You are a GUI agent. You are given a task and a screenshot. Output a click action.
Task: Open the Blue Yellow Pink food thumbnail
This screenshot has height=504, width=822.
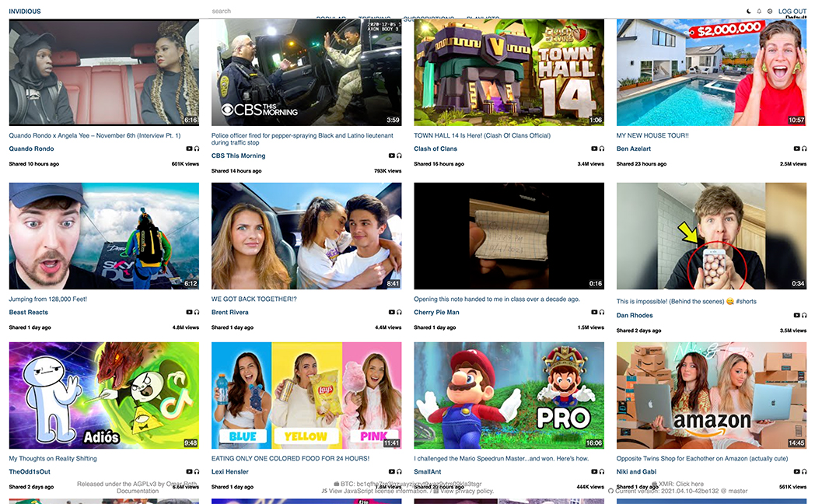(306, 395)
